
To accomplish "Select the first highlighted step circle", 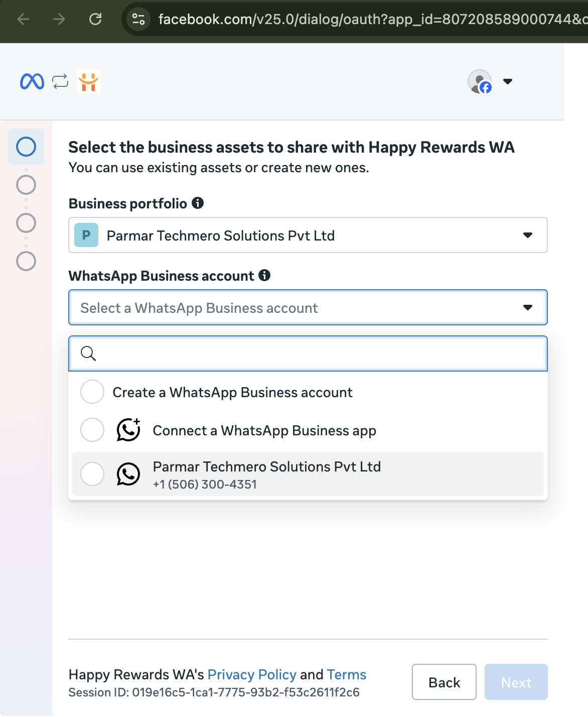I will 26,147.
